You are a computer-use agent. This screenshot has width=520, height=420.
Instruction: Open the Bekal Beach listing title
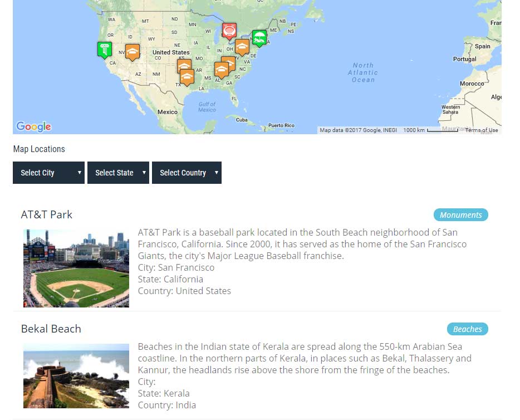tap(51, 329)
